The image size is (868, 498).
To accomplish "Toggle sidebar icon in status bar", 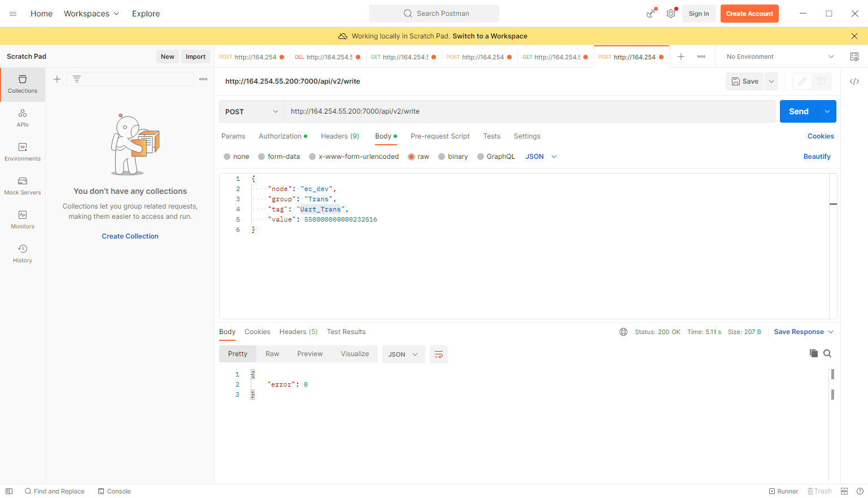I will (x=9, y=491).
